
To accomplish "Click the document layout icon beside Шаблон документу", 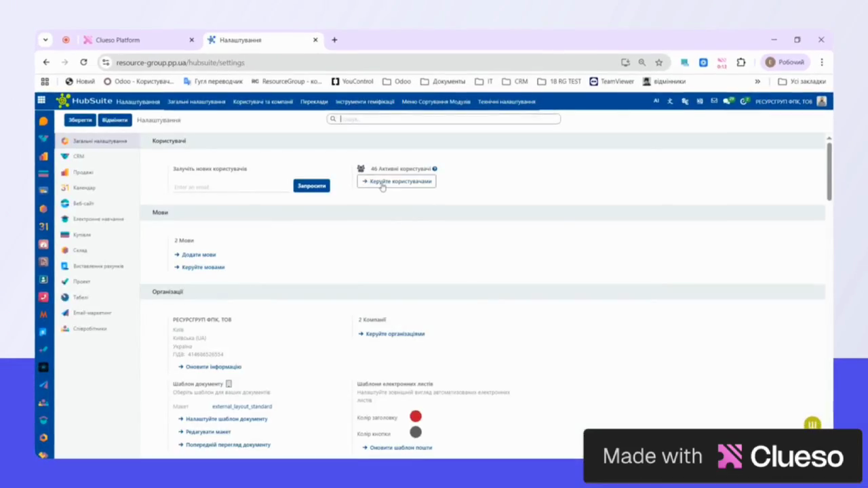I will [229, 384].
